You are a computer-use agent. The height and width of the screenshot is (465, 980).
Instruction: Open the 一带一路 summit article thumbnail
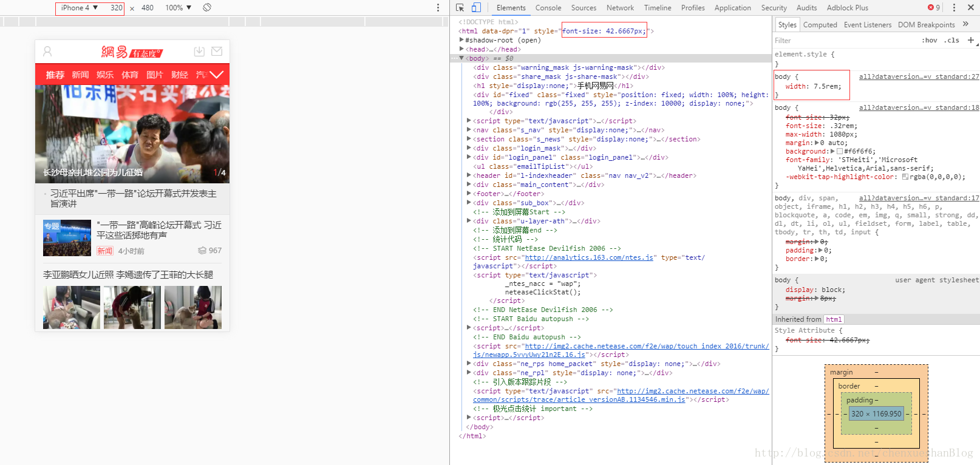[x=67, y=238]
